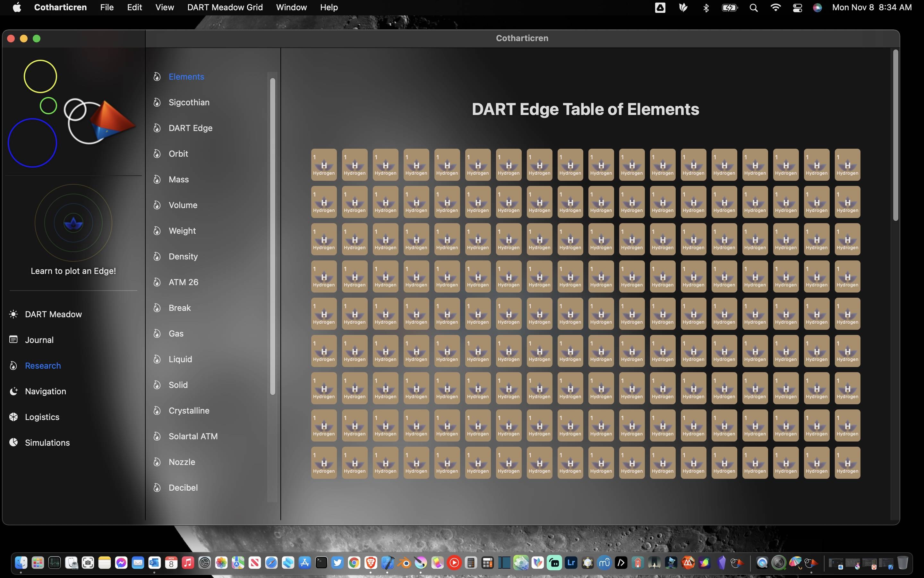
Task: Open the File menu
Action: [107, 7]
